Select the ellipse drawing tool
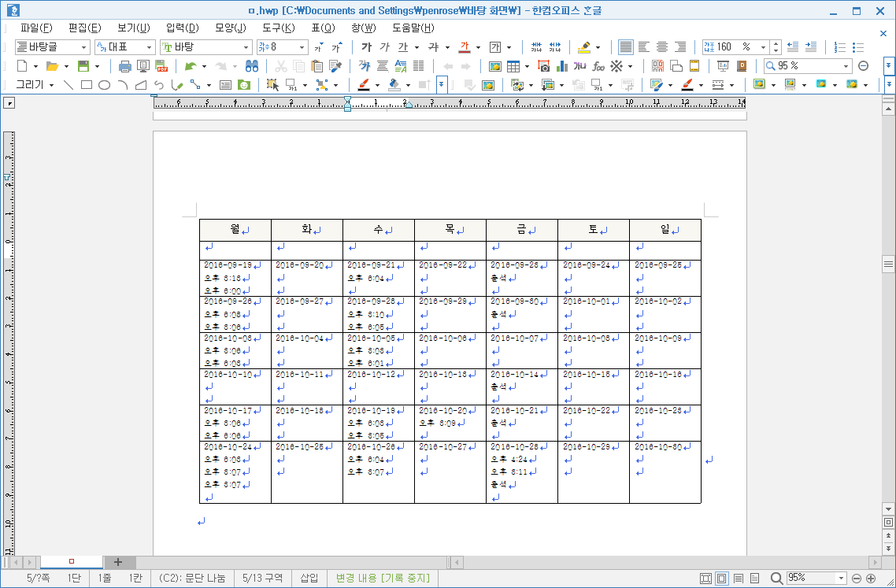896x588 pixels. click(104, 85)
